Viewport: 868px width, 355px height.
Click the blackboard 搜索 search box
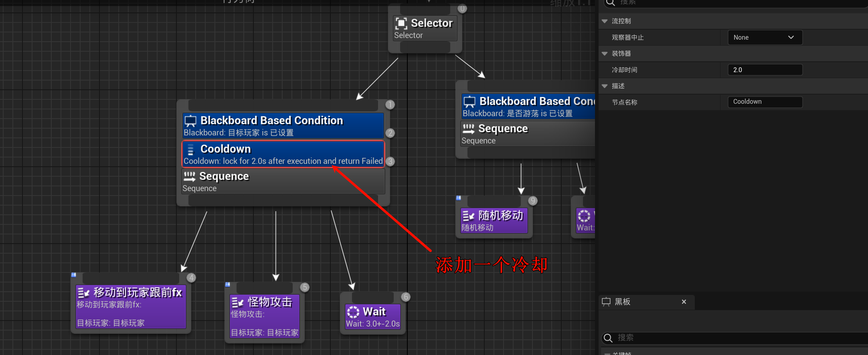click(x=734, y=338)
